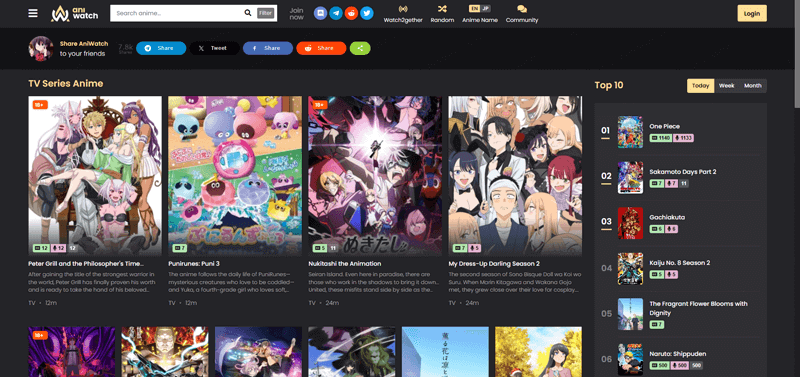The height and width of the screenshot is (377, 800).
Task: Open the Punirunes: Puni 3 poster
Action: [235, 175]
